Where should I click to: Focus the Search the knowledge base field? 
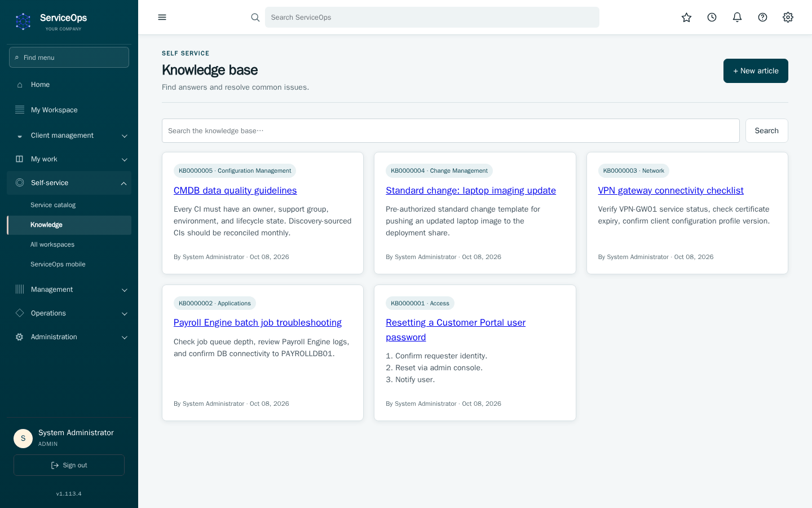point(451,130)
